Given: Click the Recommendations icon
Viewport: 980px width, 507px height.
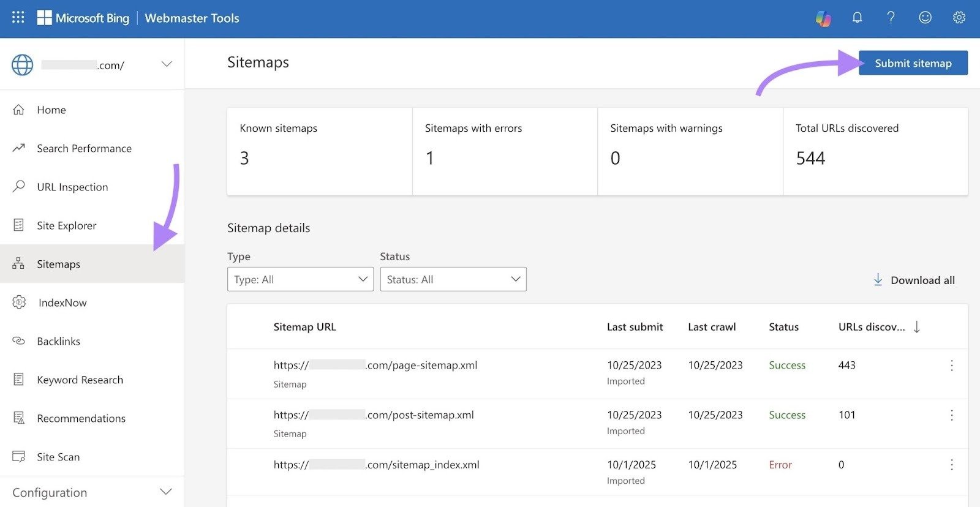Looking at the screenshot, I should (19, 418).
